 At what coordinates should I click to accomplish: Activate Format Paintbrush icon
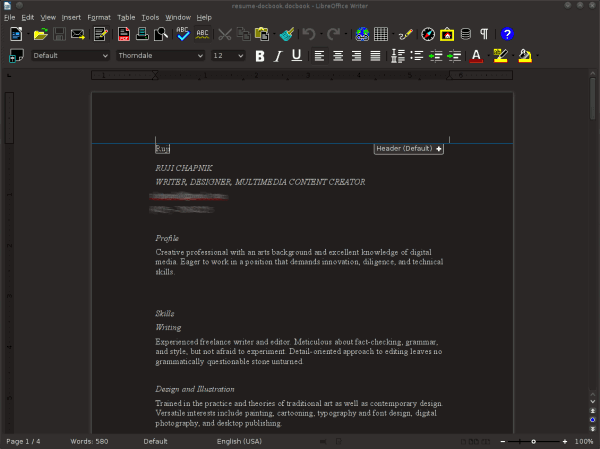[x=287, y=34]
